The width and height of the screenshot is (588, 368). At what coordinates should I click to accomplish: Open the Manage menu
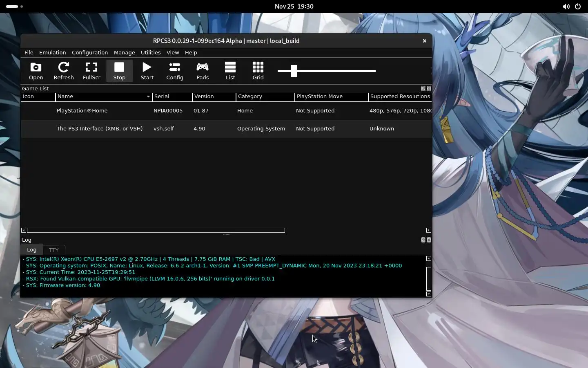point(124,52)
